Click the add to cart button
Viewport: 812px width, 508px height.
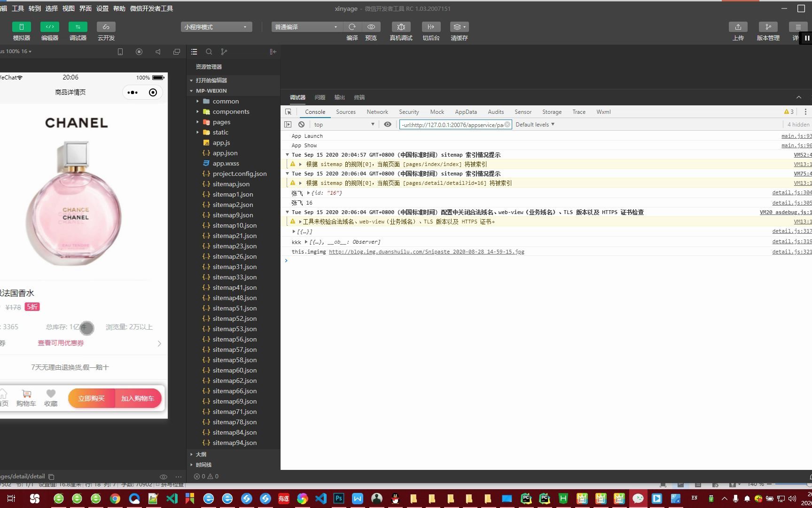138,398
